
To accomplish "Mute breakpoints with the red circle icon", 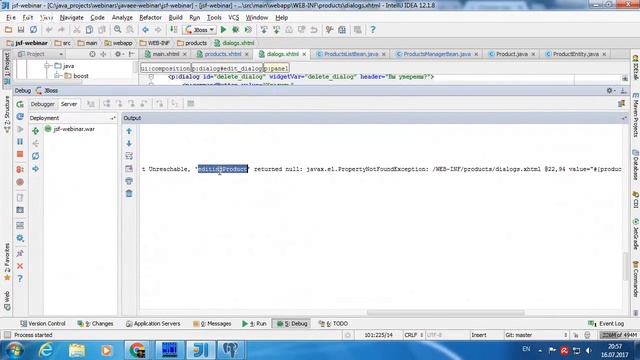I will click(x=20, y=182).
